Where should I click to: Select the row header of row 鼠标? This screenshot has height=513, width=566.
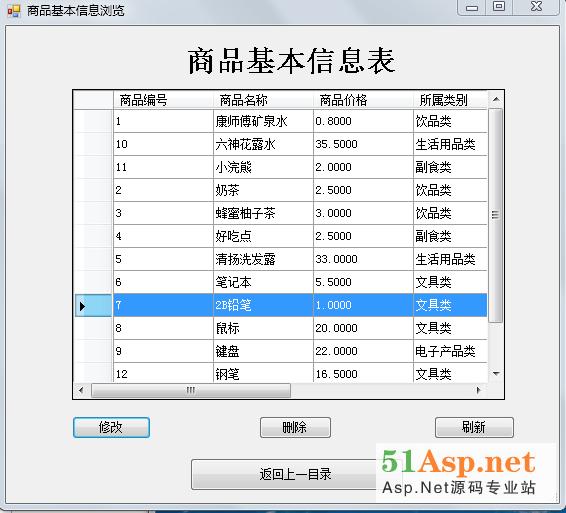[x=93, y=328]
